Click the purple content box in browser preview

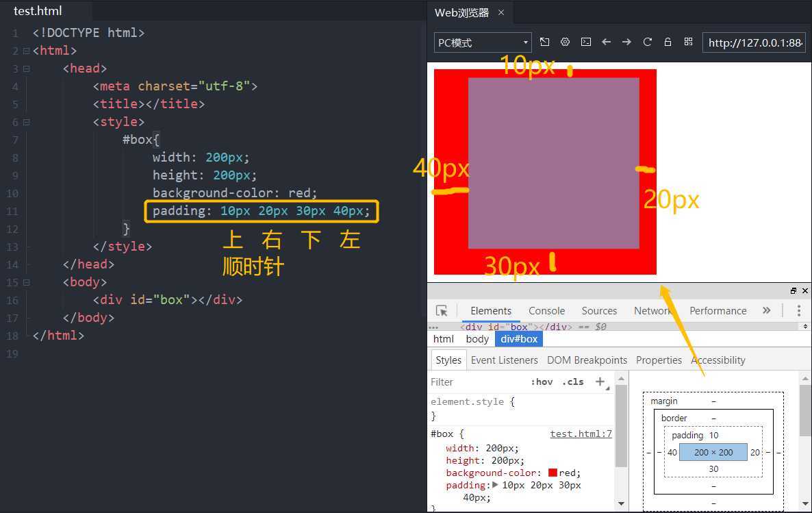click(554, 163)
